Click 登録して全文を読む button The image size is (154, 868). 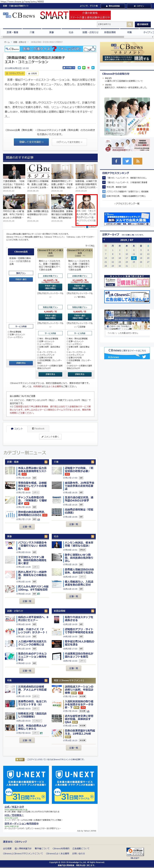click(31, 142)
